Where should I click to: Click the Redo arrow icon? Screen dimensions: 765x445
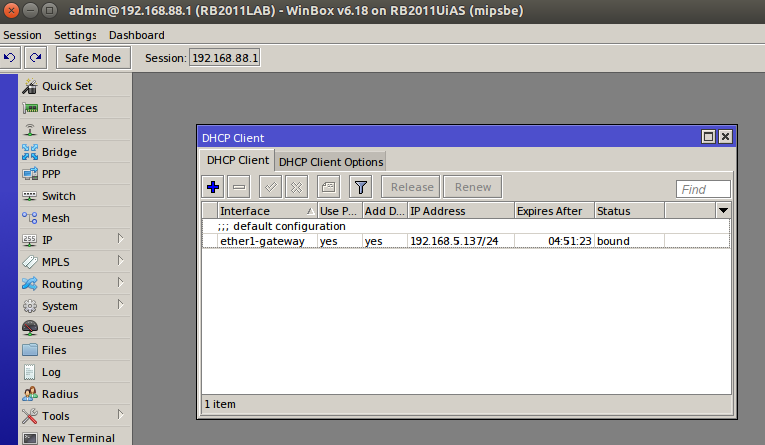coord(36,58)
